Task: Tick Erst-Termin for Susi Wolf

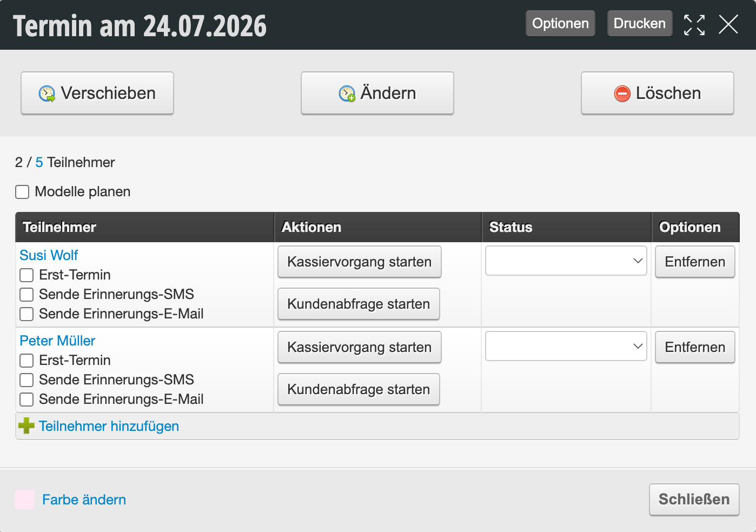Action: pyautogui.click(x=26, y=275)
